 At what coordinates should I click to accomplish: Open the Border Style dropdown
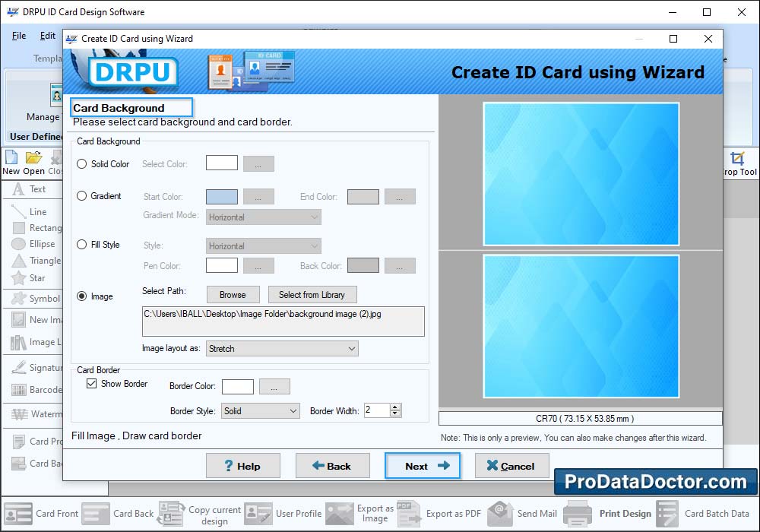(x=261, y=411)
